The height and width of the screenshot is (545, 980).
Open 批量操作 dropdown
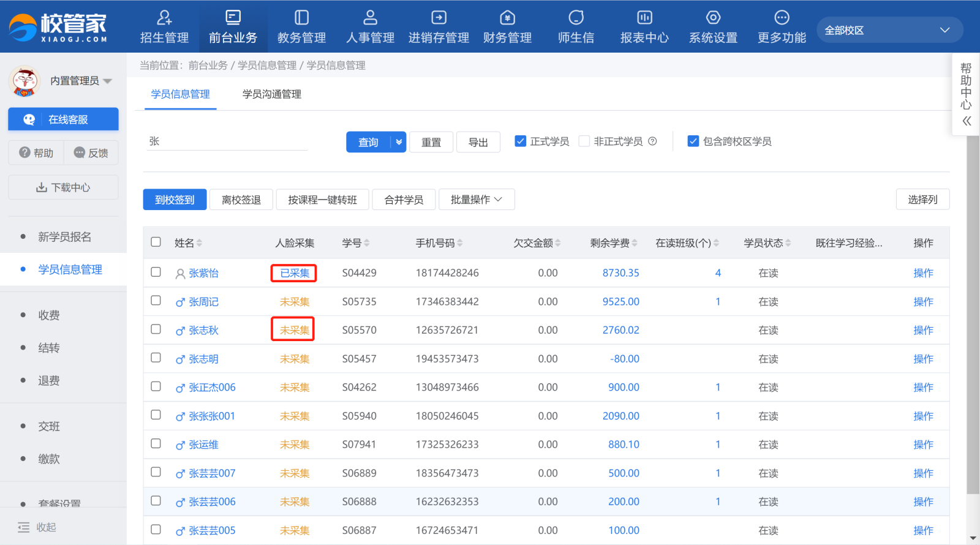coord(477,200)
